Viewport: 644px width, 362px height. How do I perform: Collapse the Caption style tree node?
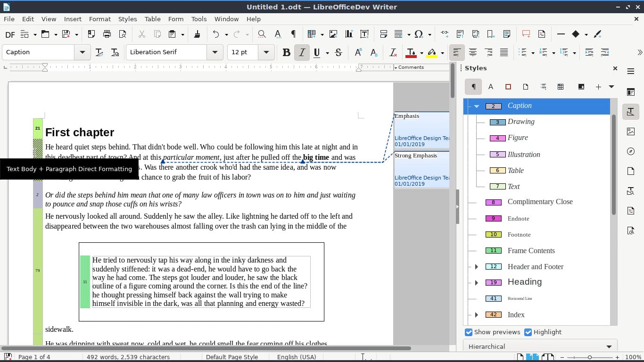coord(477,106)
